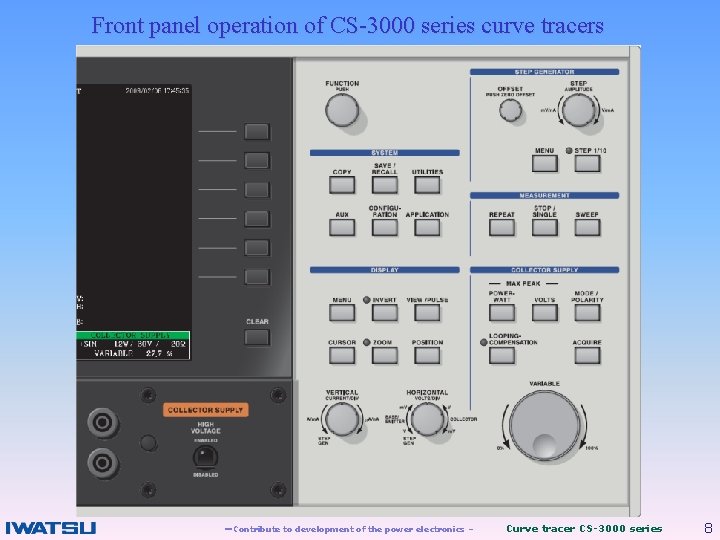Click the VERTICAL CURRENT/DIV knob
Viewport: 720px width, 540px height.
(342, 419)
